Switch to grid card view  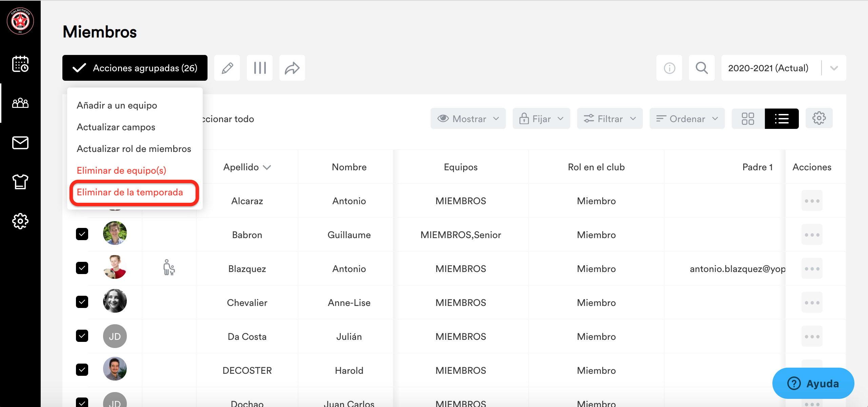(x=748, y=119)
